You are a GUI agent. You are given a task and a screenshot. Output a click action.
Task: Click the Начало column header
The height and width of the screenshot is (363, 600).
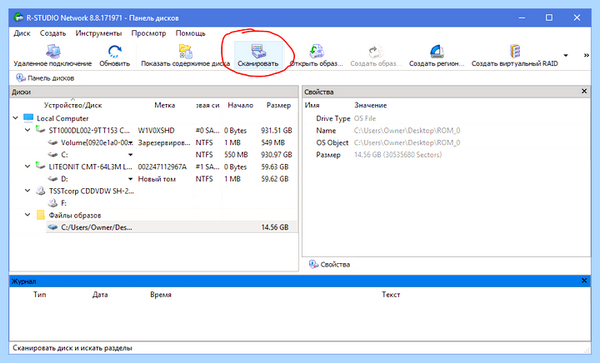coord(240,105)
